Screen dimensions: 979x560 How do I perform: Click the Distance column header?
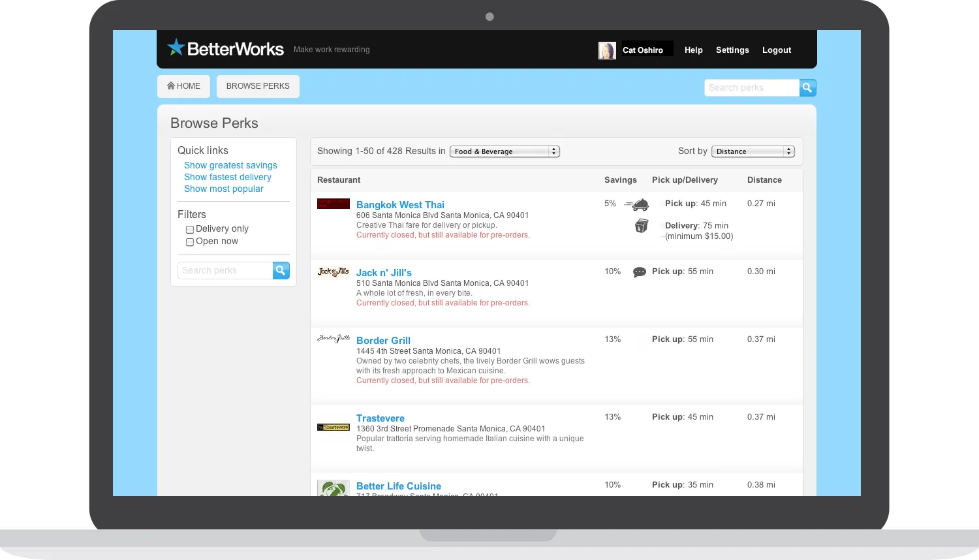[x=764, y=180]
